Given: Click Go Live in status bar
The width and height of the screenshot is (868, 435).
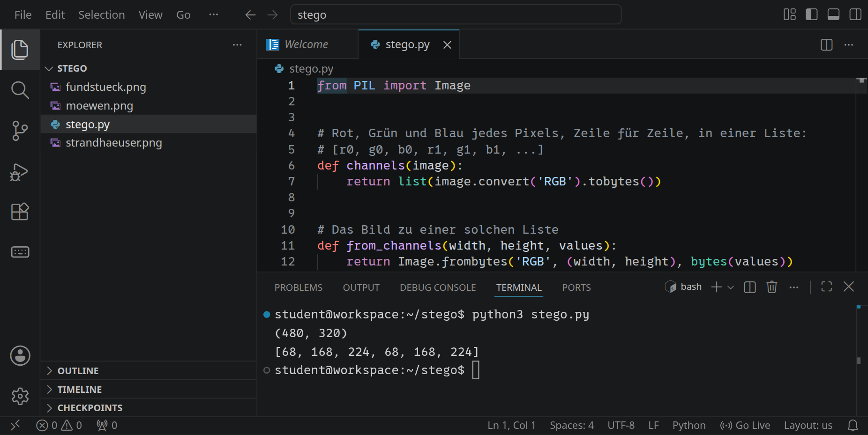Looking at the screenshot, I should tap(745, 425).
